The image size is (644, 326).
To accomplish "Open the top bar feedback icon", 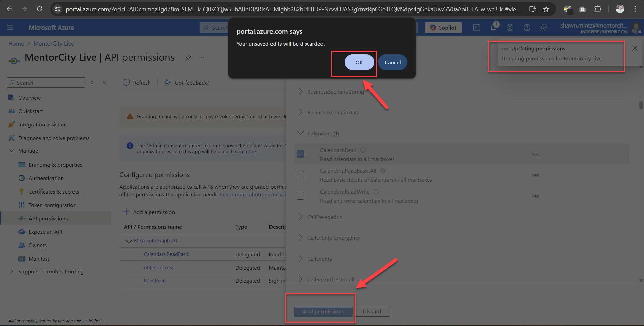I will click(x=544, y=28).
